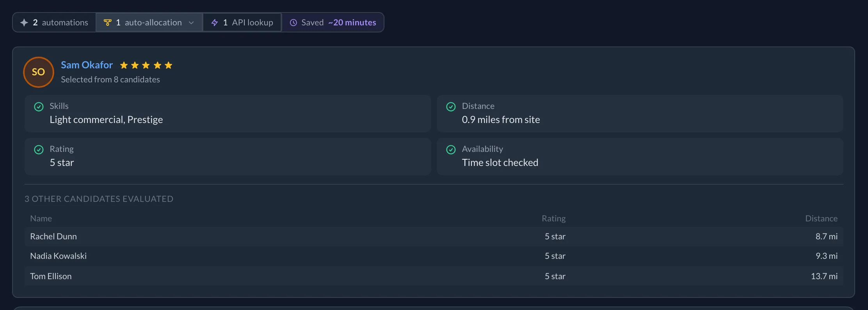Select the Nadia Kowalski candidate row
Image resolution: width=868 pixels, height=310 pixels.
coord(434,256)
